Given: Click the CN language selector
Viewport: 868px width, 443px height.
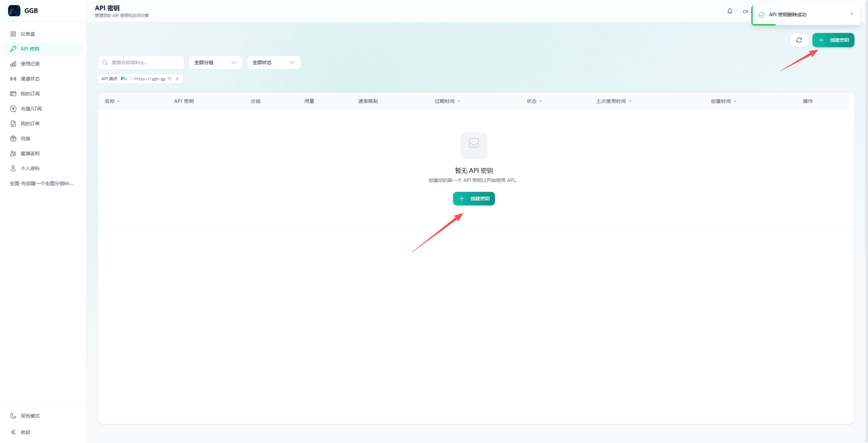Looking at the screenshot, I should coord(746,12).
